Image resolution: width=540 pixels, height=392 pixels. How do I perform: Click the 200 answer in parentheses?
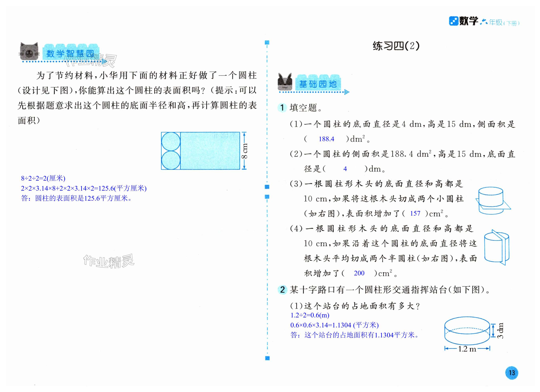click(359, 273)
